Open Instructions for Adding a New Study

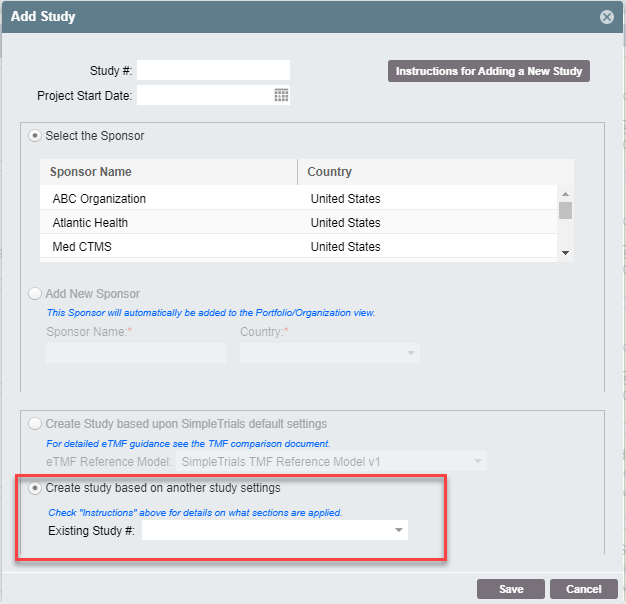point(489,71)
